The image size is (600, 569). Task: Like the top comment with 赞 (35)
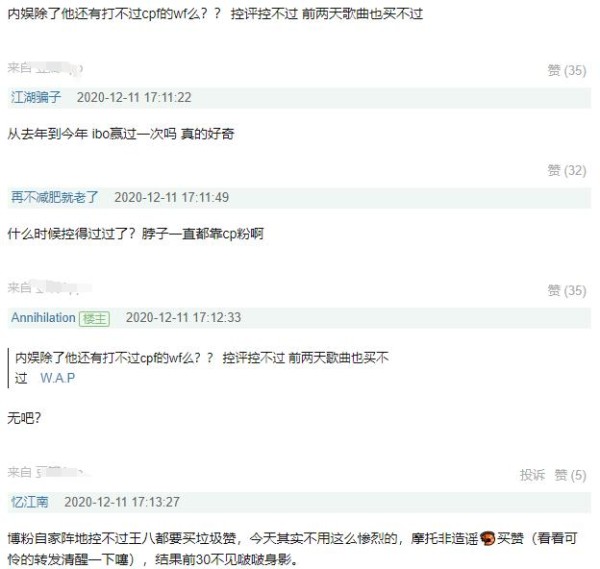[x=567, y=70]
